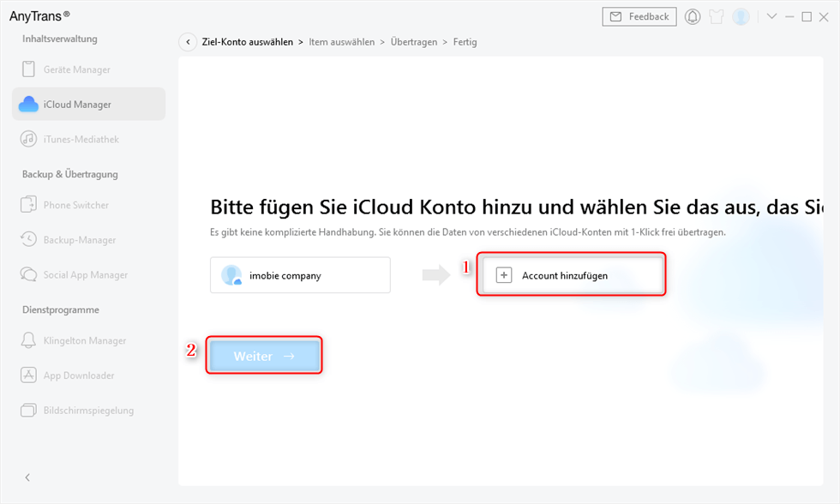Screen dimensions: 840x504
Task: Click the Social App Manager chat icon
Action: (x=28, y=274)
